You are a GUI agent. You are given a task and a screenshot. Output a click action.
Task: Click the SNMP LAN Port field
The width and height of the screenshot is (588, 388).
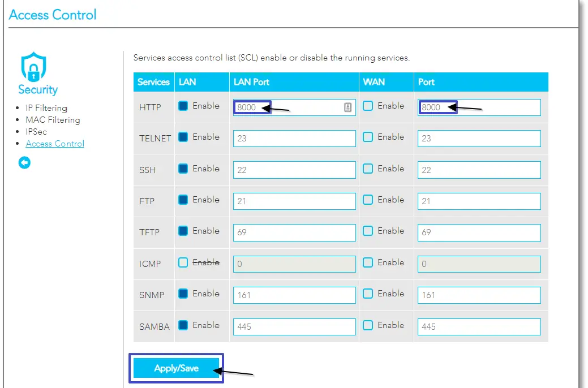[294, 295]
